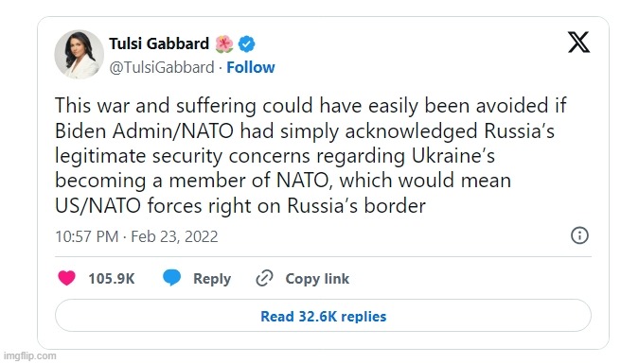Open Read 32.6K replies

tap(323, 316)
